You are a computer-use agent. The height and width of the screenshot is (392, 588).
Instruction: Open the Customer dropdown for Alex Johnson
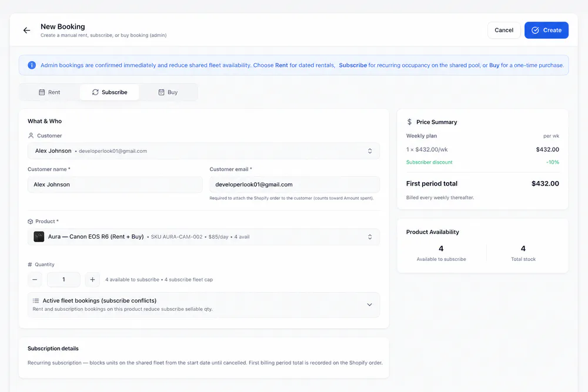coord(203,151)
